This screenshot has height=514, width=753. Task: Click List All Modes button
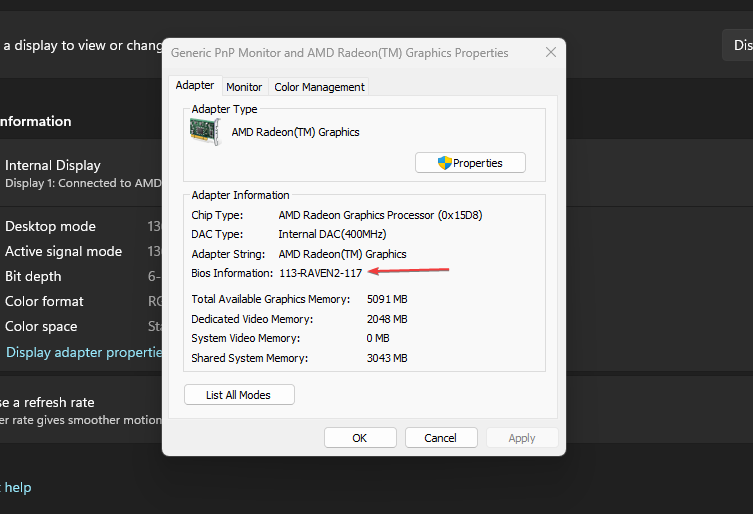[x=239, y=395]
